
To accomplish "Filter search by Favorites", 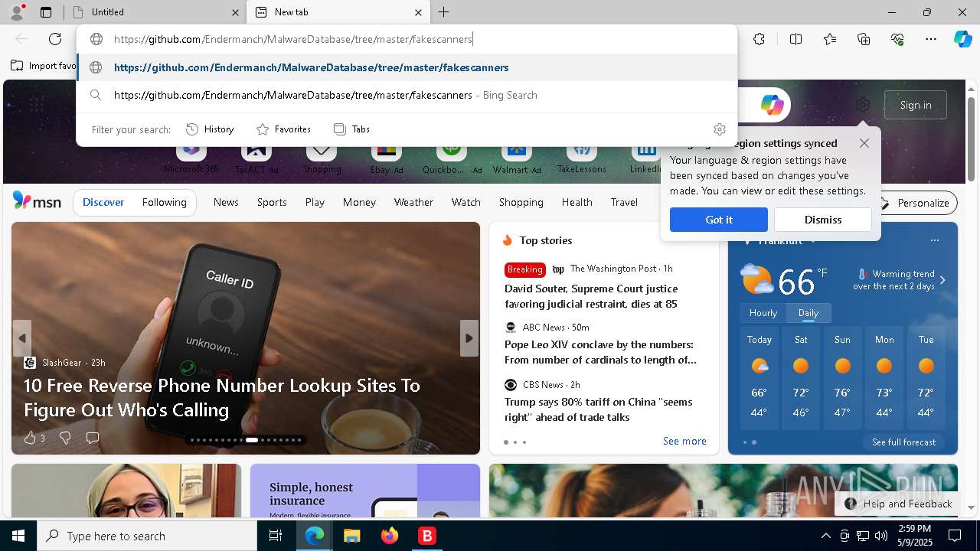I will point(283,129).
